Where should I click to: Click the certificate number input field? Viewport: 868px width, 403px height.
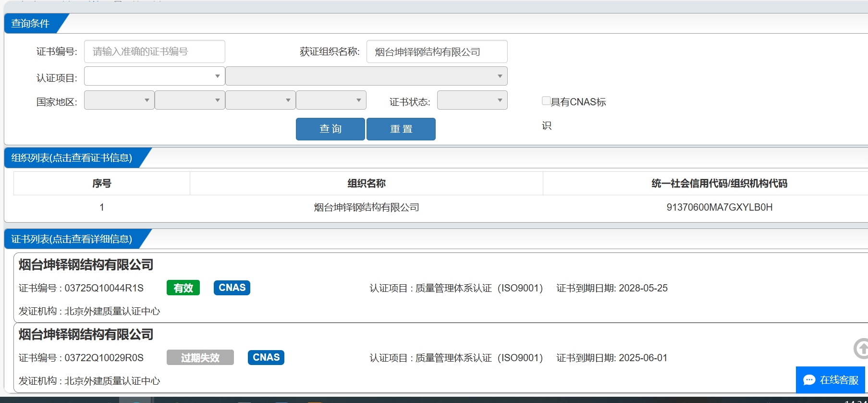(155, 51)
